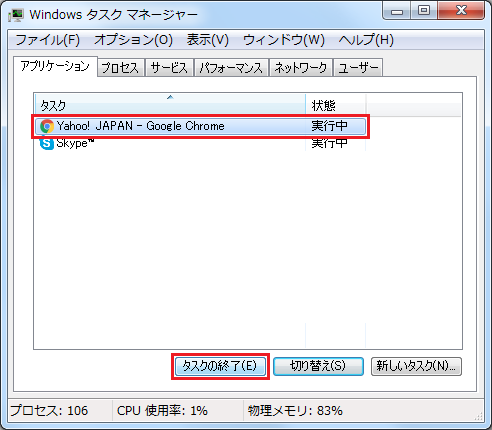Click the タスクの終了(E) button

(x=220, y=366)
